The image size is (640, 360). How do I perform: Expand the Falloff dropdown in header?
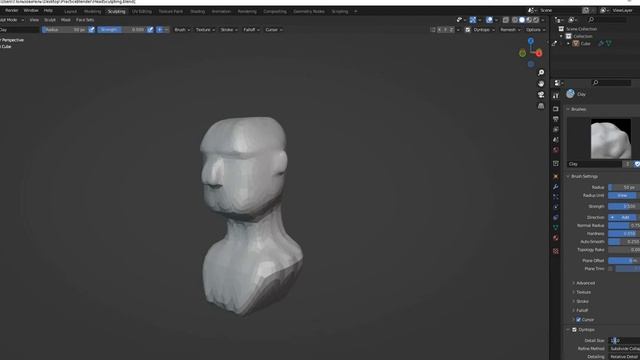pos(251,30)
